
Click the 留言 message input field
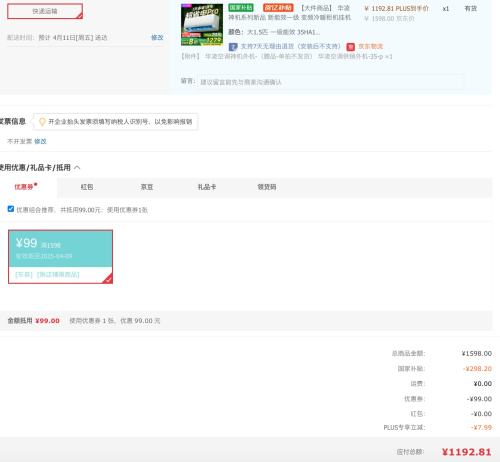331,82
